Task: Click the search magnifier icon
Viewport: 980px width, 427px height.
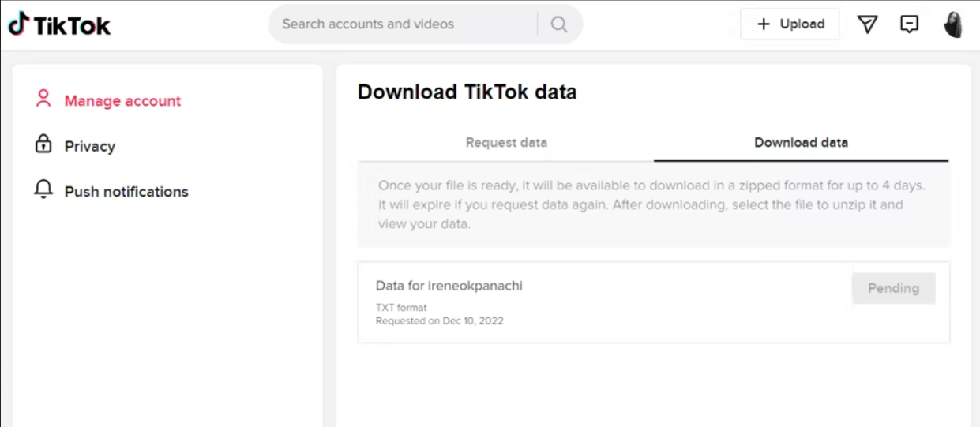Action: tap(559, 24)
